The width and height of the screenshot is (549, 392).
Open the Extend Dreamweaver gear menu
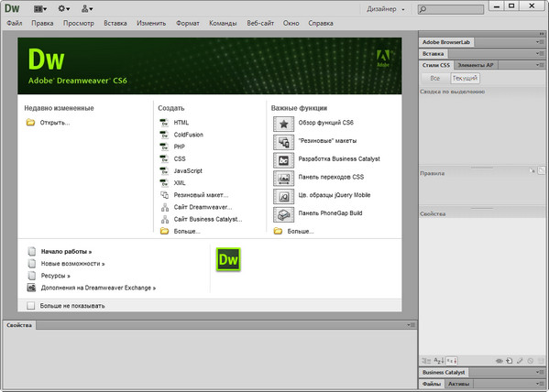click(64, 9)
